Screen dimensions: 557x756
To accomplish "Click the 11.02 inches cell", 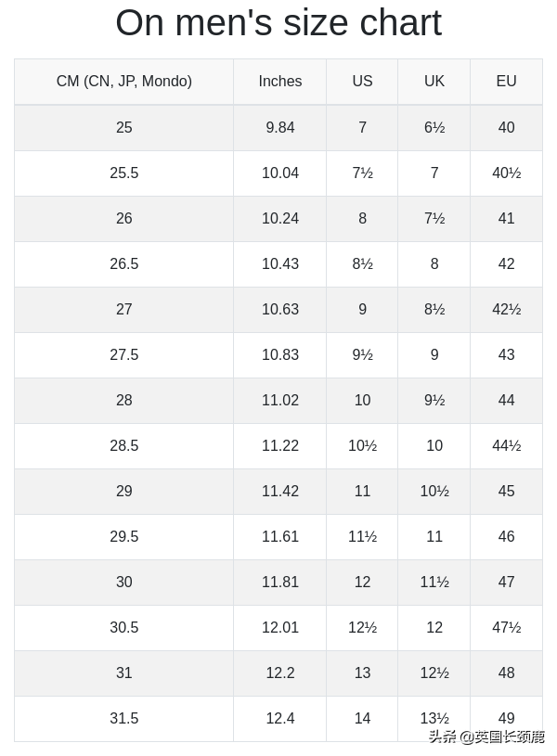I will click(280, 401).
